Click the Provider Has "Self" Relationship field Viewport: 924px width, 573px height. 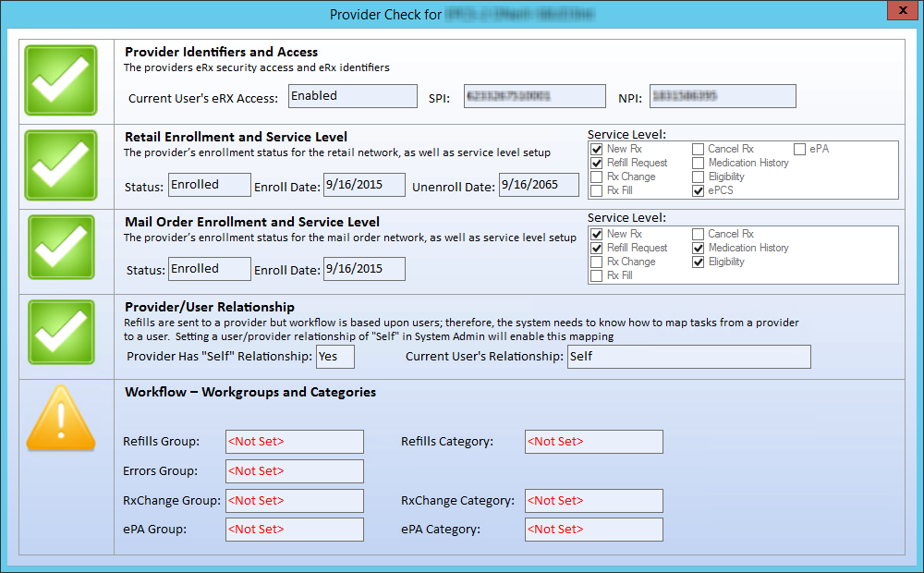[335, 357]
